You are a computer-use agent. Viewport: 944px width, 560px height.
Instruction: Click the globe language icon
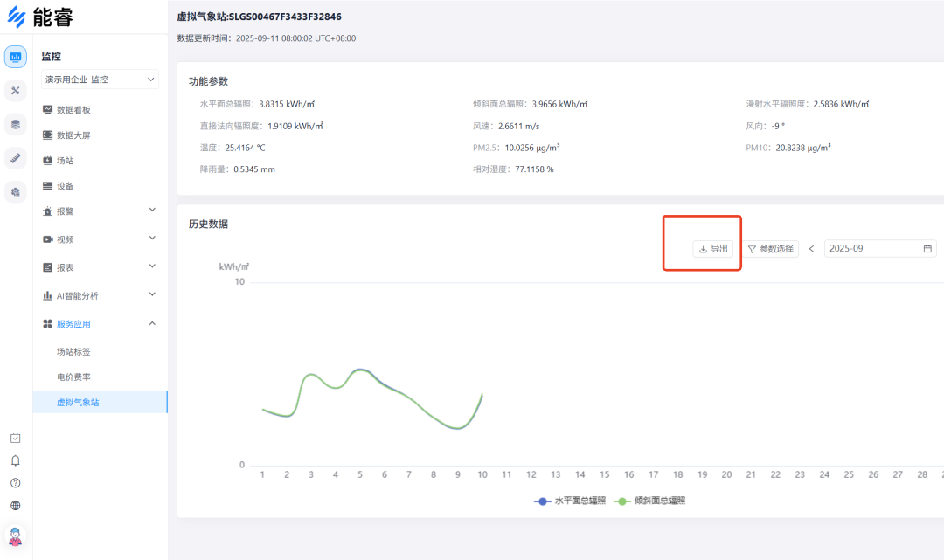click(15, 505)
